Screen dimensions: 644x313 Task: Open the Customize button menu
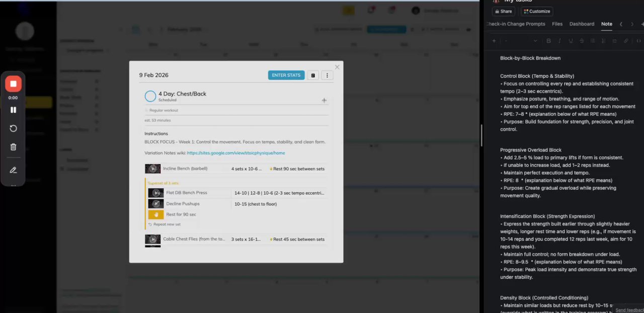click(537, 11)
